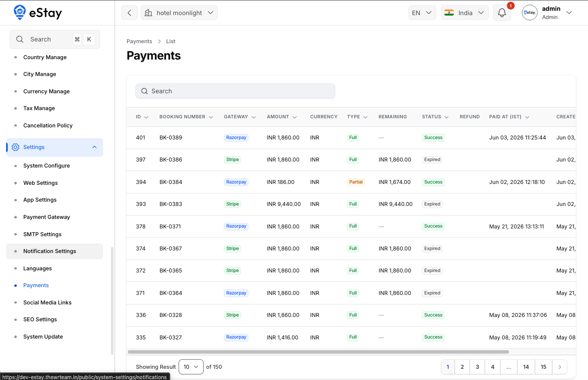This screenshot has width=588, height=380.
Task: Click amount INR 9,440.00 in BK-0383 row
Action: (284, 204)
